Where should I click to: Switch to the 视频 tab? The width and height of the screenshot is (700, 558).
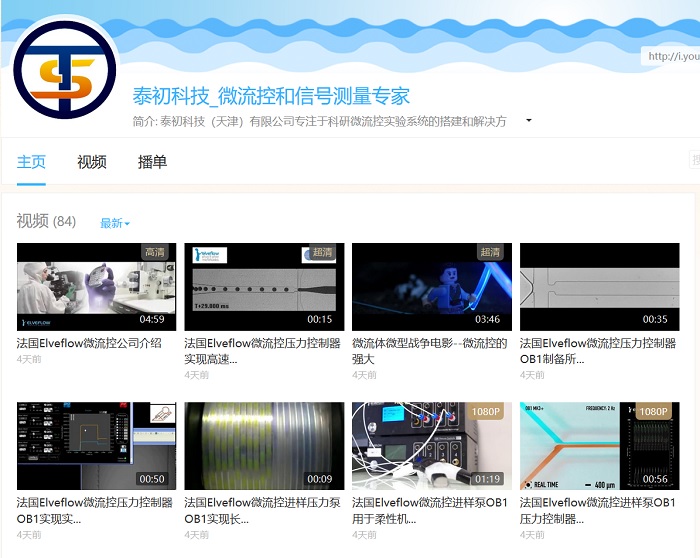[x=92, y=162]
